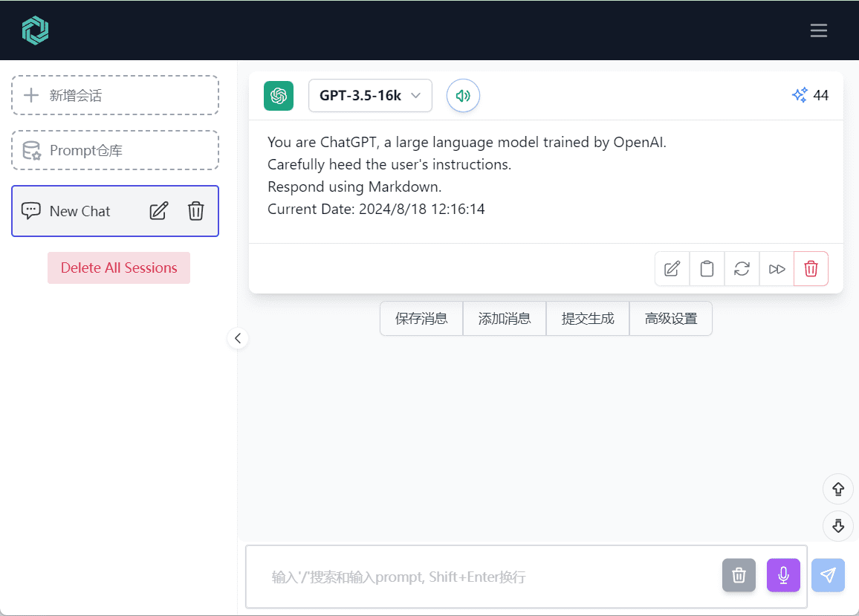Delete the system message with red trash icon
The image size is (859, 616).
coord(811,269)
